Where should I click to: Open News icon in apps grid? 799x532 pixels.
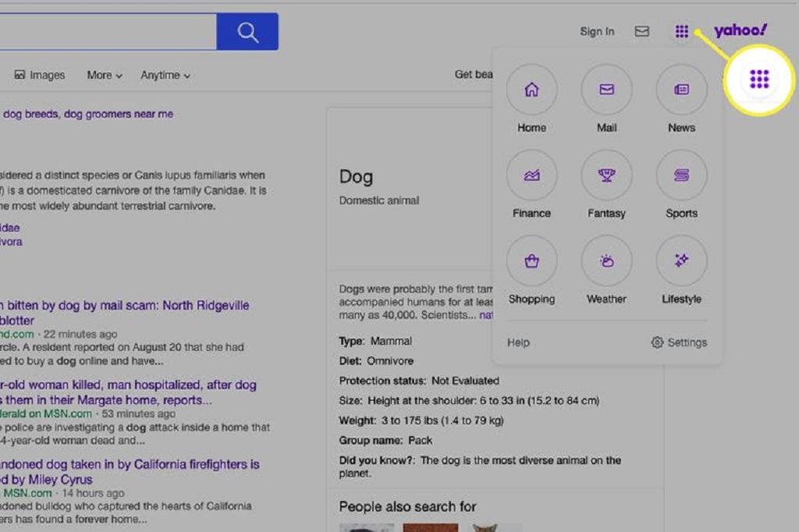click(x=681, y=90)
